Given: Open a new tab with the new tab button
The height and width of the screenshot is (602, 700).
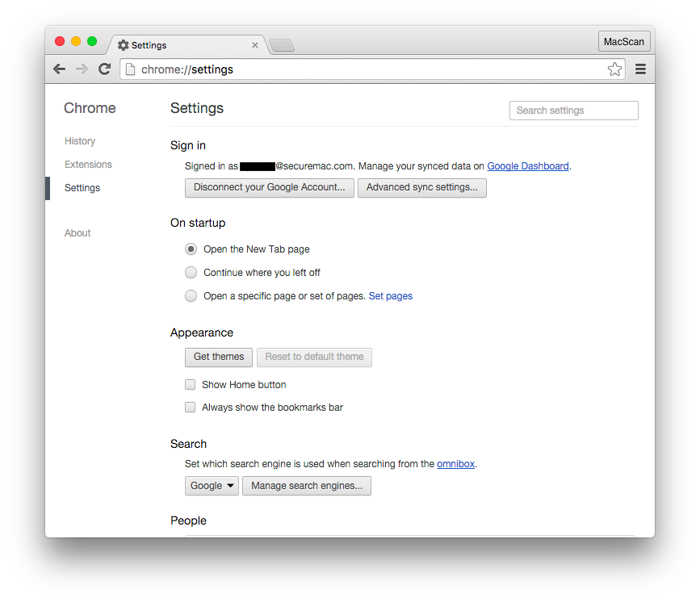Looking at the screenshot, I should pyautogui.click(x=282, y=45).
